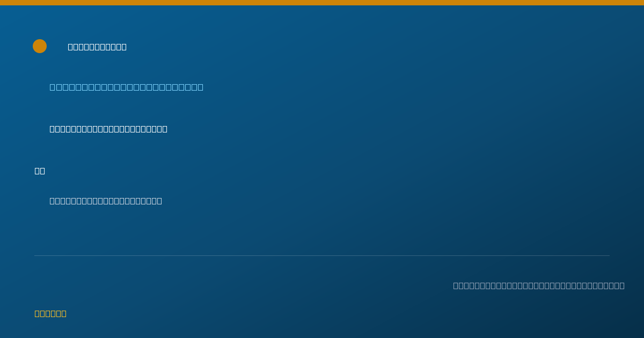This screenshot has height=338, width=644.
Task: Click the round orange bullet marker
Action: [40, 46]
